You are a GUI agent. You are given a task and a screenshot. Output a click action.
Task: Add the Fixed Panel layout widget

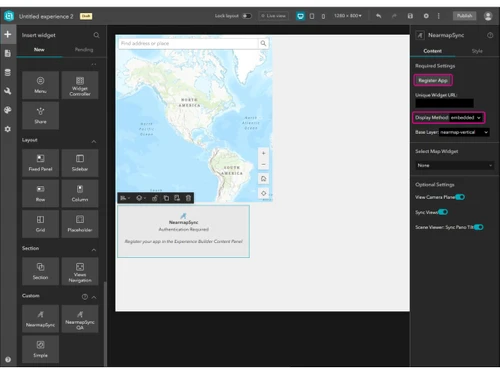tap(40, 163)
